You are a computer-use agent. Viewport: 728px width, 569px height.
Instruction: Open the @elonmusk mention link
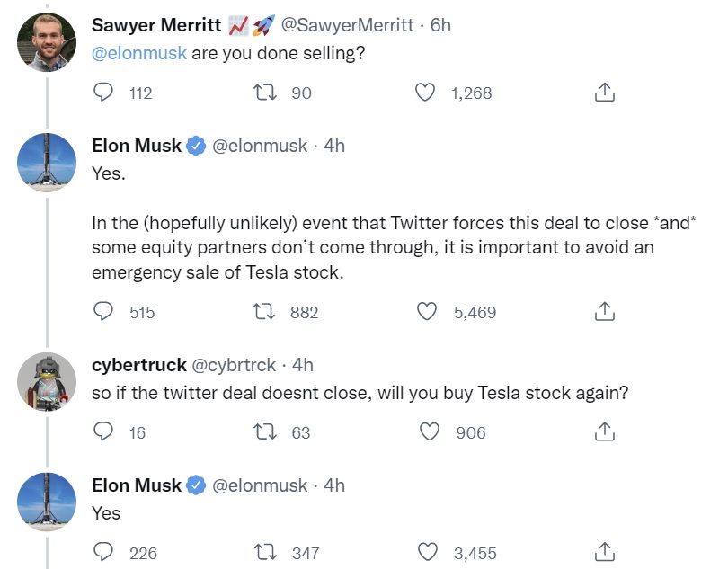point(139,53)
